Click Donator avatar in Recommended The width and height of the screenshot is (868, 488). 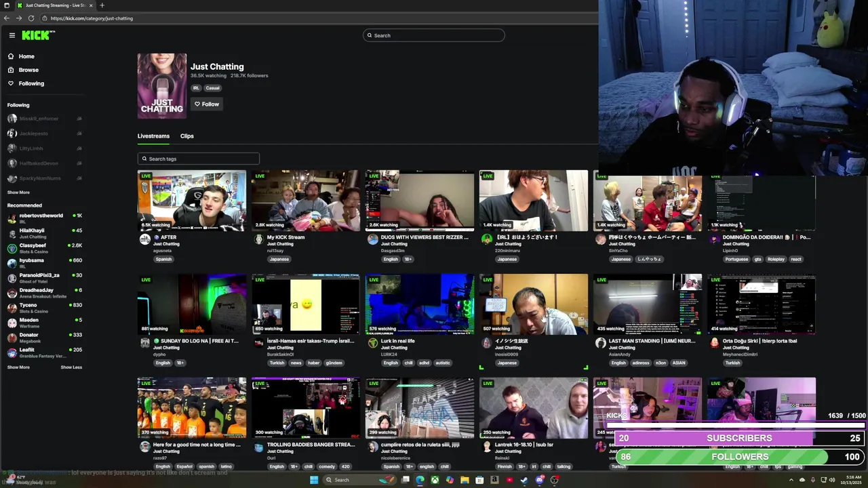coord(12,338)
